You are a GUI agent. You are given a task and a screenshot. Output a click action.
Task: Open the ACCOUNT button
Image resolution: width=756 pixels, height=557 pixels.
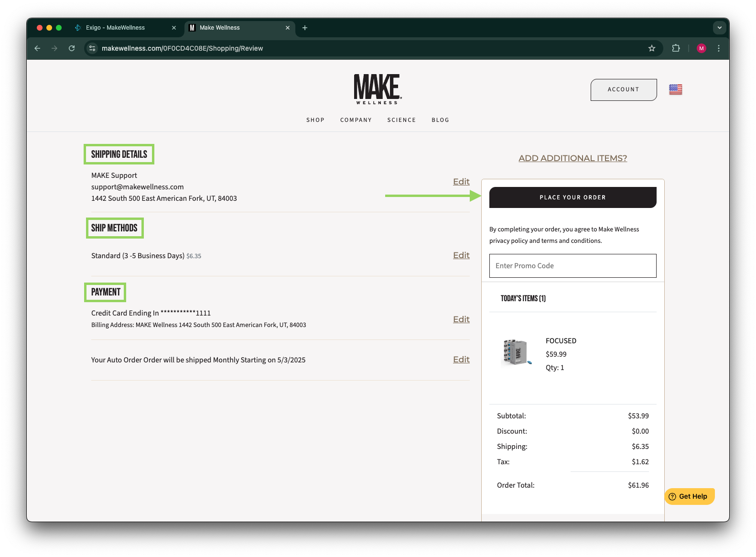(x=624, y=89)
